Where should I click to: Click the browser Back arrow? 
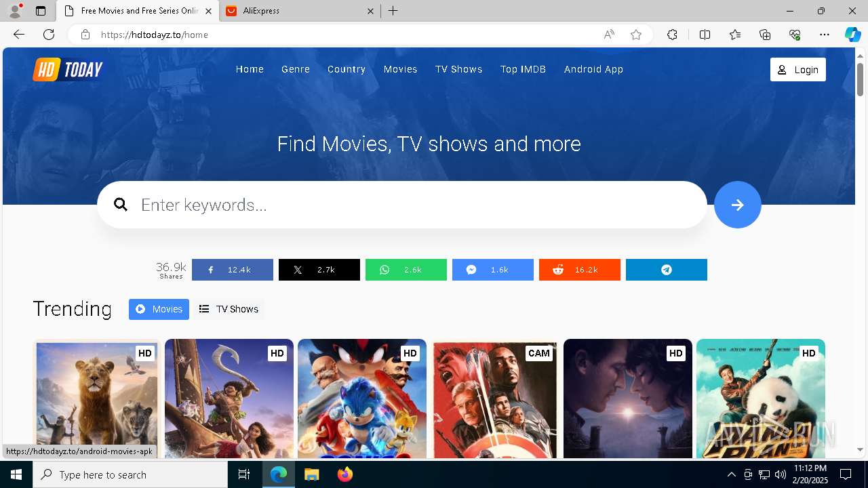click(19, 35)
